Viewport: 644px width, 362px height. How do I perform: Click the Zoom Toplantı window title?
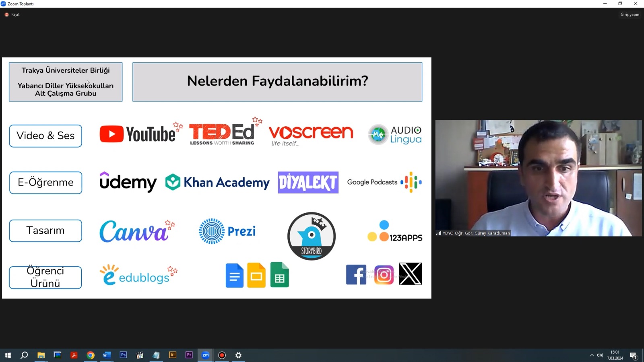pos(21,4)
